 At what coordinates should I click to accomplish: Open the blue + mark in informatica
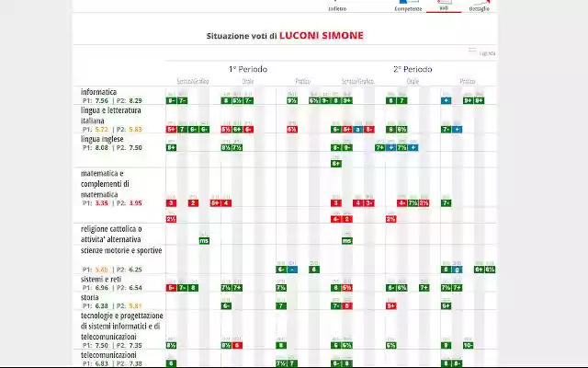click(446, 100)
